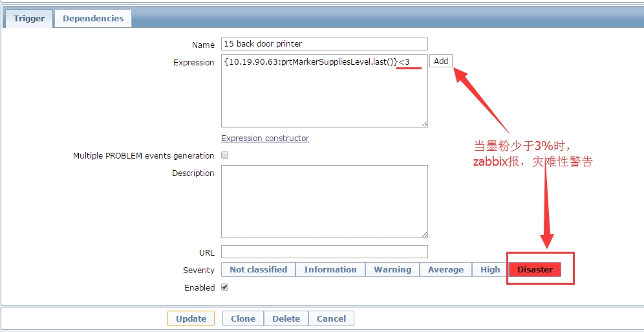
Task: Click the URL input field
Action: tap(324, 252)
